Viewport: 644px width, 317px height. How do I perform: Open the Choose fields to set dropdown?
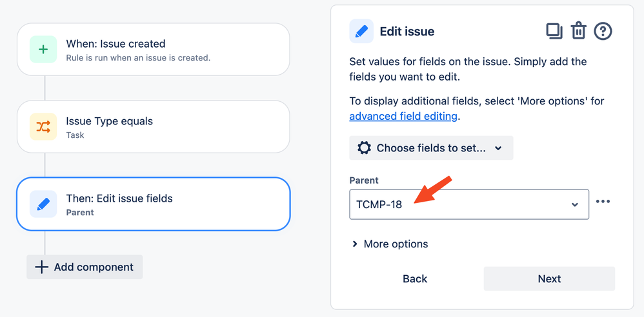click(431, 148)
